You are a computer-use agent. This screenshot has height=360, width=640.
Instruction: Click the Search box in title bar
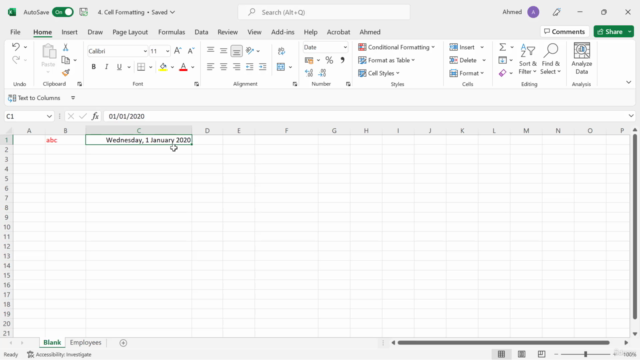pos(324,12)
